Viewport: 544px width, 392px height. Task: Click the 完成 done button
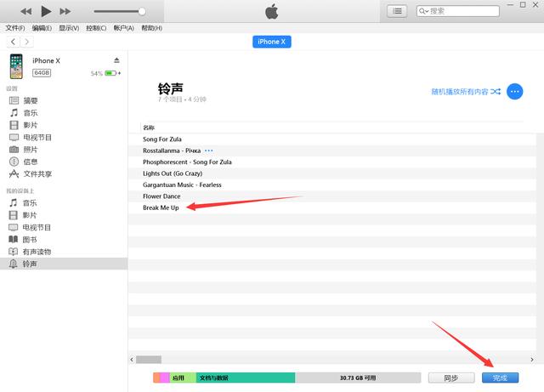(x=501, y=378)
